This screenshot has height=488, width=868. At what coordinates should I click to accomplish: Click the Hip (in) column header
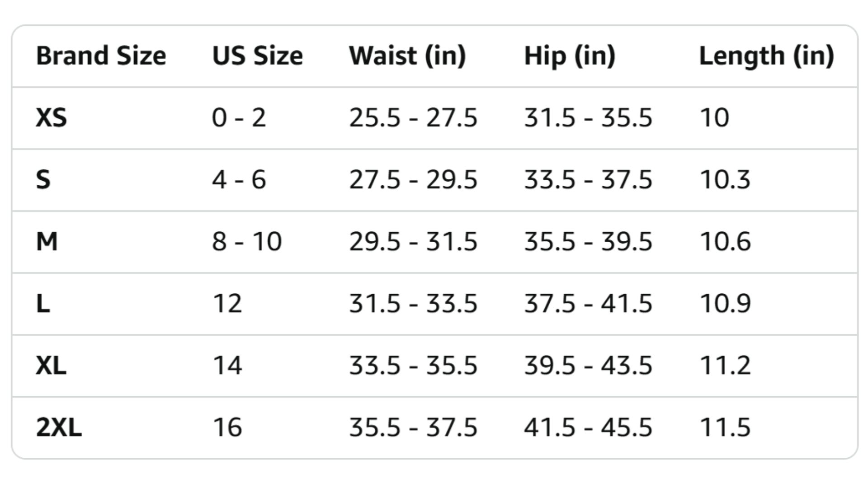tap(569, 56)
